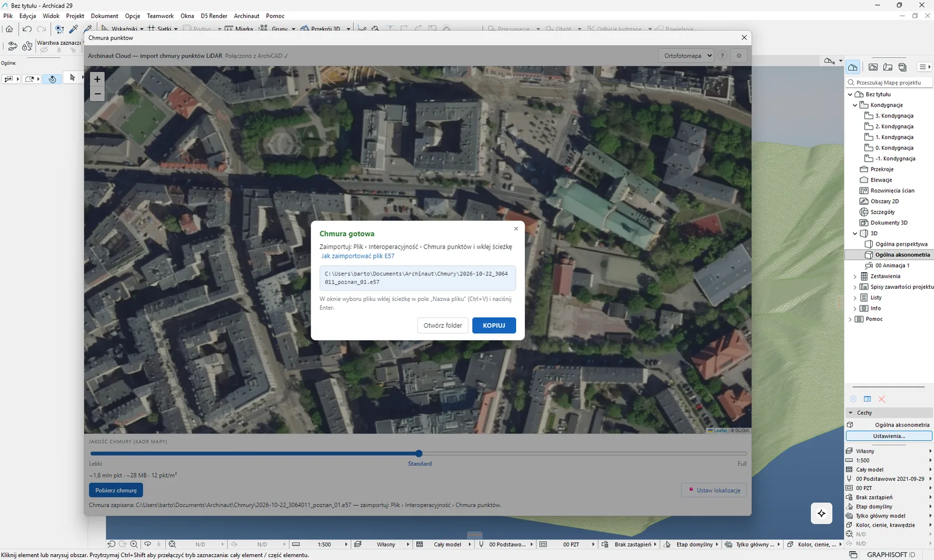Zoom out on the orthophoto map
This screenshot has height=560, width=934.
[97, 94]
